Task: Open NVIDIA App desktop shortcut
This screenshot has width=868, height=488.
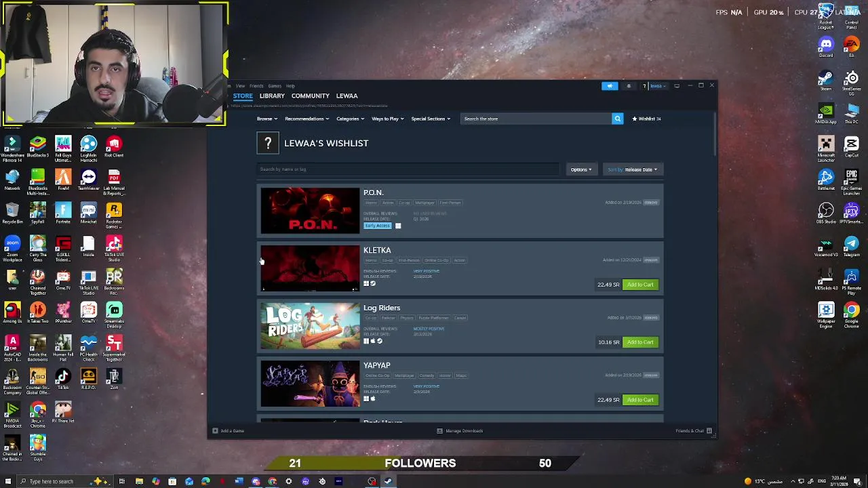Action: (826, 113)
